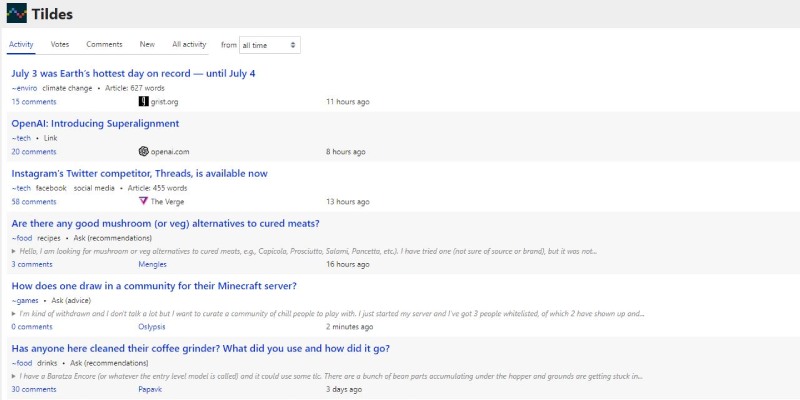
Task: Expand the mushroom alternatives post excerpt
Action: (x=14, y=251)
